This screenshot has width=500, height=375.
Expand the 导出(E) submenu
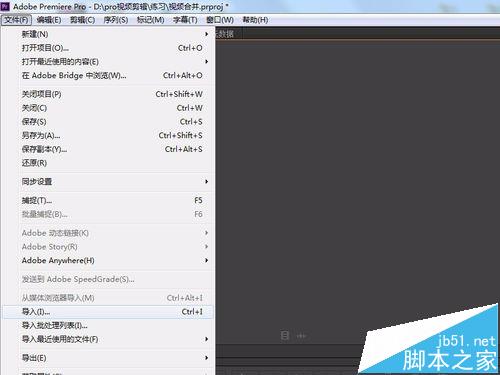tap(107, 358)
